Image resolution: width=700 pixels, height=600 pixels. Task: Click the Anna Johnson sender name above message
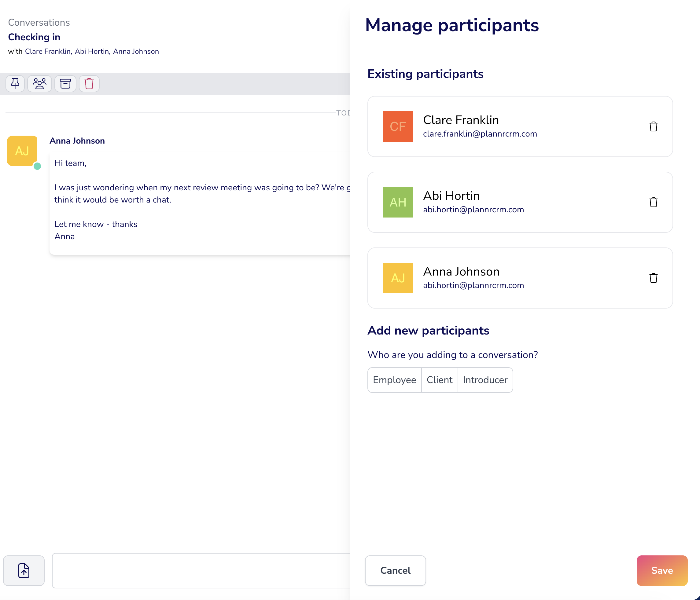77,141
